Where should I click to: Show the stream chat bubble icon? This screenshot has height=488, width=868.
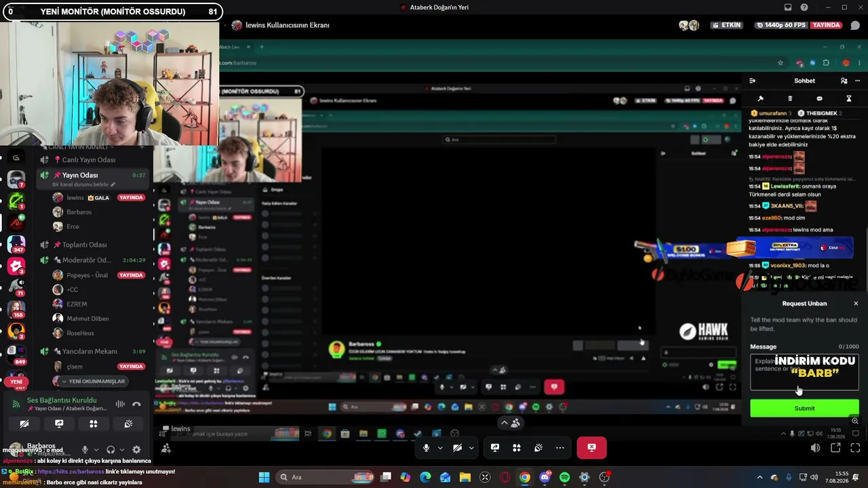click(855, 25)
